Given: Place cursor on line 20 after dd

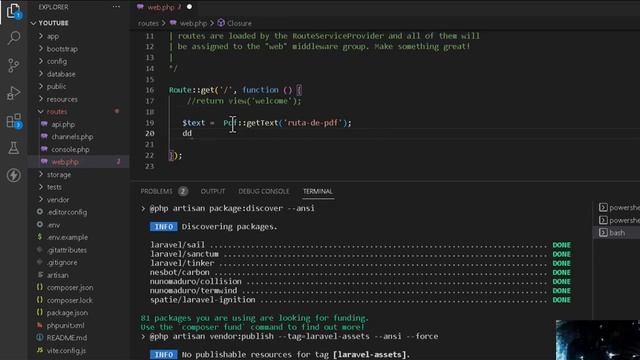Looking at the screenshot, I should coord(193,133).
